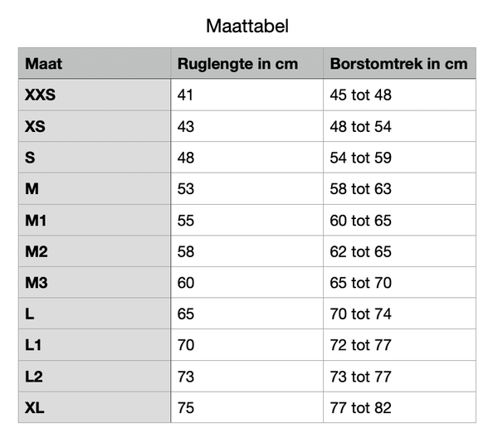Viewport: 498px width, 448px height.
Task: Click the Borstomtrek in cm header
Action: [x=398, y=64]
